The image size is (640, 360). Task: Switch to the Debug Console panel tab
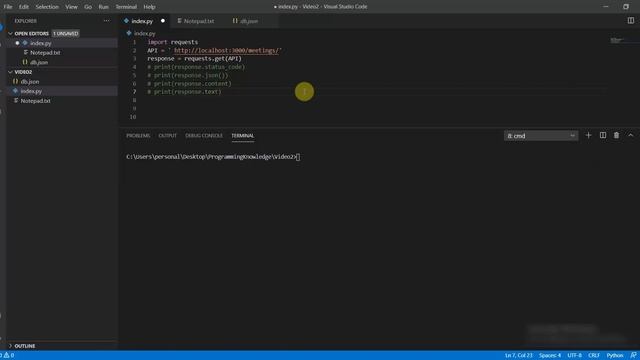pyautogui.click(x=204, y=136)
